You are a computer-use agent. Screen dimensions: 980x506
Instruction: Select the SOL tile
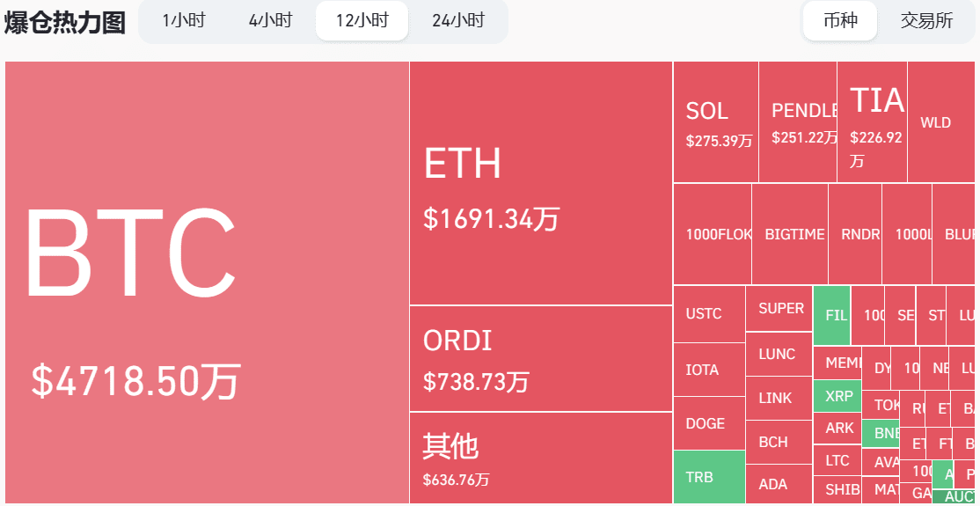pyautogui.click(x=715, y=122)
